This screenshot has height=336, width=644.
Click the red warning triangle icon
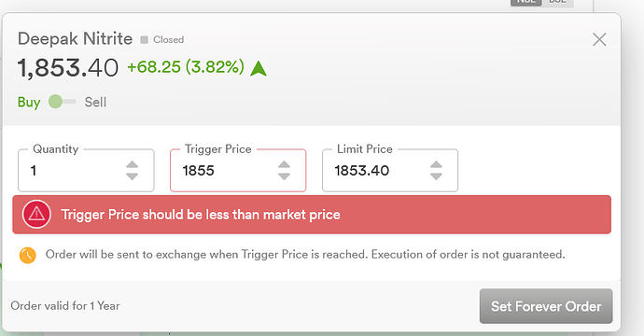click(x=36, y=214)
